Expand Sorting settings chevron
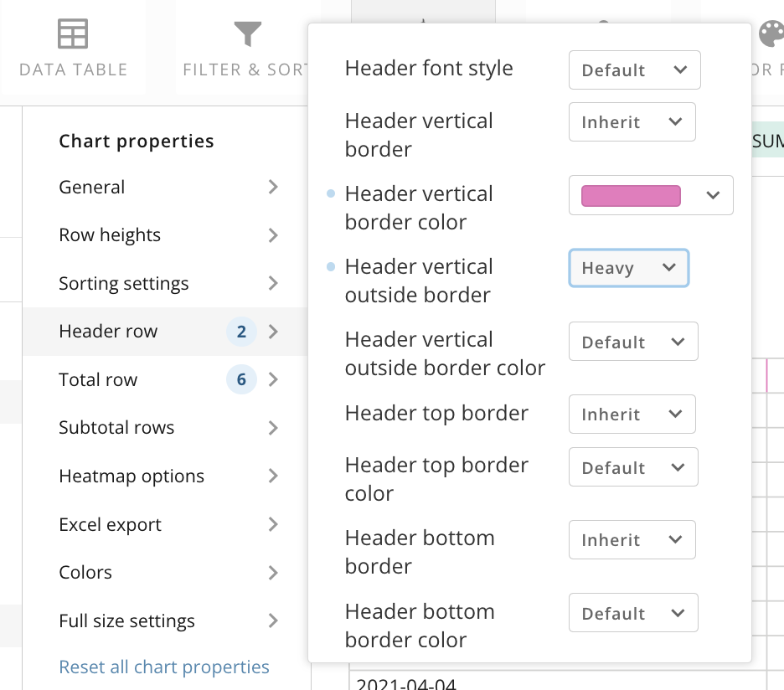The image size is (784, 690). [273, 284]
